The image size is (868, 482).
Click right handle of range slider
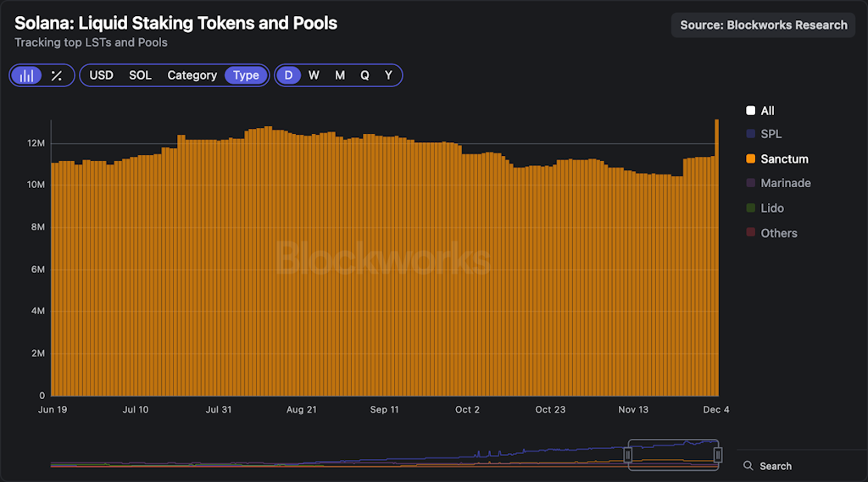click(x=718, y=455)
